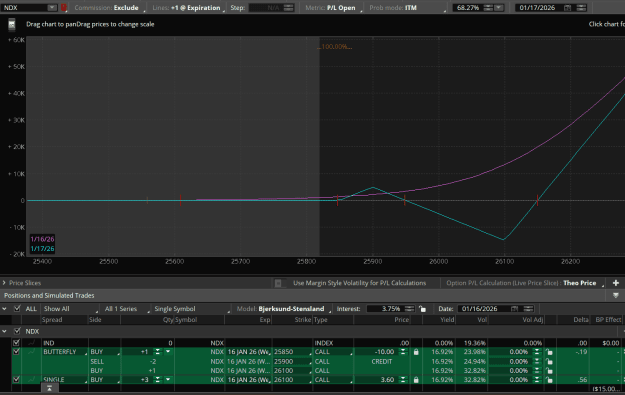
Task: Toggle price lock on the BUTTERFLY -10.00 price
Action: 416,352
